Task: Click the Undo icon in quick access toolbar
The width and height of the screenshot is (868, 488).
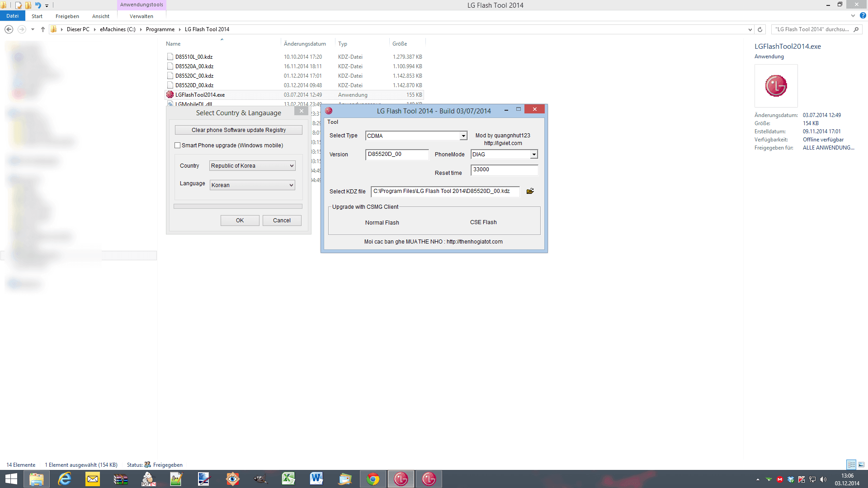Action: click(x=38, y=5)
